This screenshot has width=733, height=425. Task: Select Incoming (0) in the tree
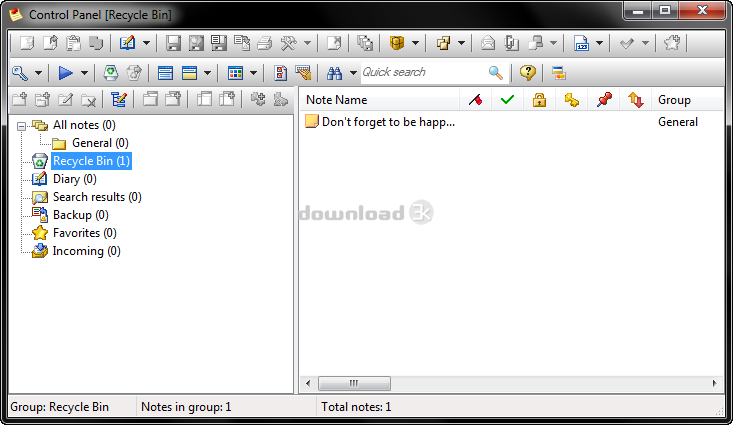coord(86,251)
